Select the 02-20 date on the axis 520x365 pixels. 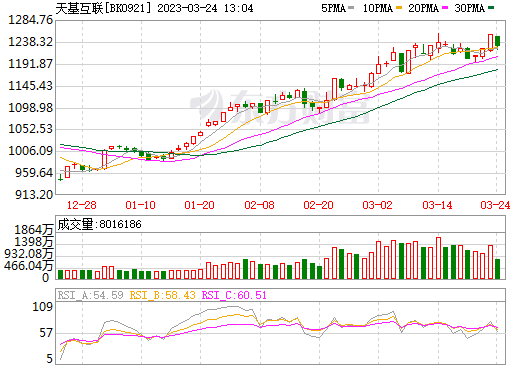(319, 205)
